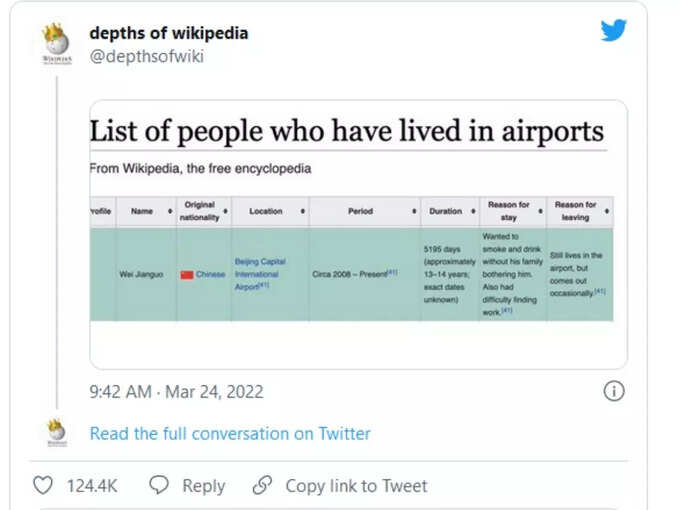This screenshot has width=680, height=510.
Task: Click the 9:42 AM Mar 24, 2022 timestamp
Action: (176, 392)
